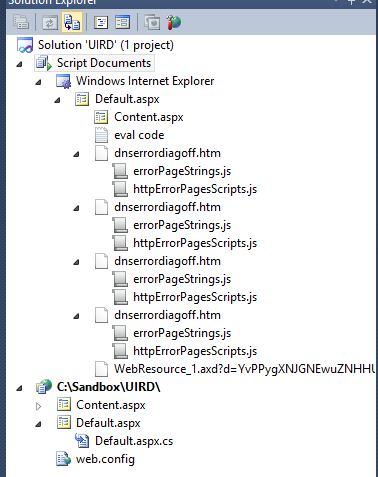Select Default.aspx label in the project
Viewport: 378px width, 477px height.
pos(108,423)
